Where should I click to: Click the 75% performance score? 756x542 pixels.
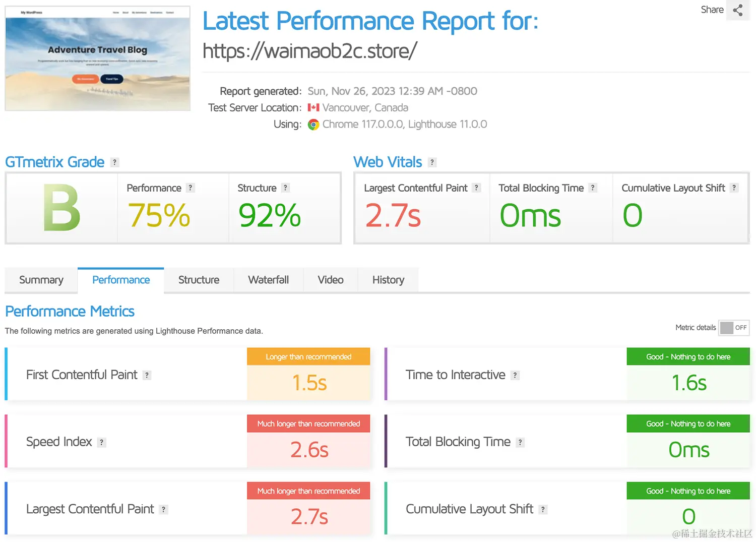[x=159, y=215]
